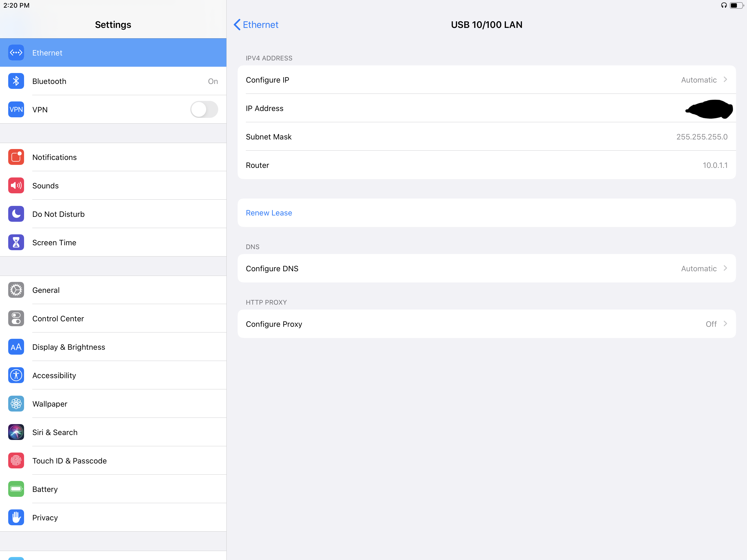Enable the VPN toggle
The width and height of the screenshot is (747, 560).
[204, 109]
